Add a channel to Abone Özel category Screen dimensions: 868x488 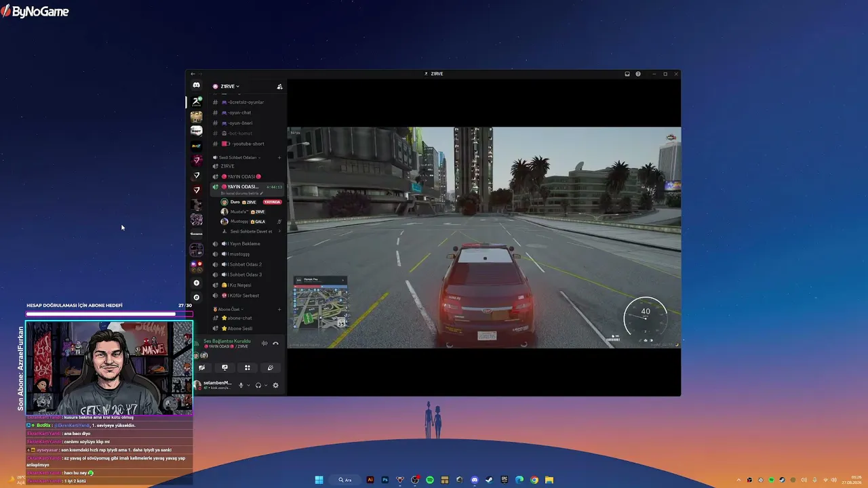(279, 309)
